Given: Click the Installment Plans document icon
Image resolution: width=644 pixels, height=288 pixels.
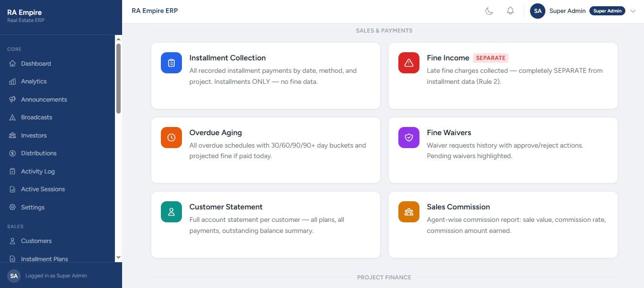Looking at the screenshot, I should pyautogui.click(x=12, y=259).
